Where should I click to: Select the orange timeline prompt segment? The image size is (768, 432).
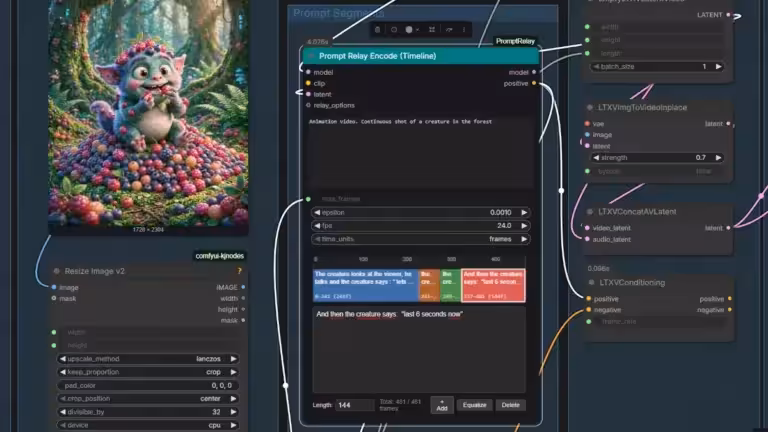430,285
